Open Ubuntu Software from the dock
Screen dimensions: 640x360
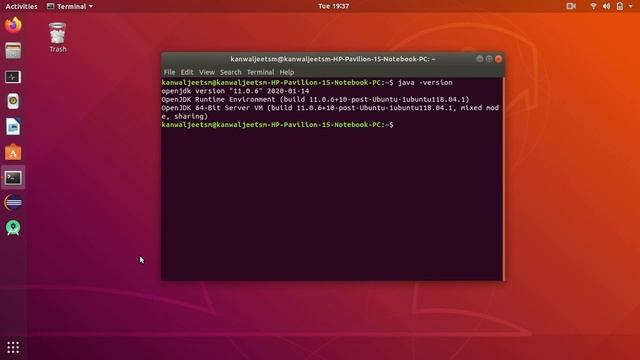[13, 152]
